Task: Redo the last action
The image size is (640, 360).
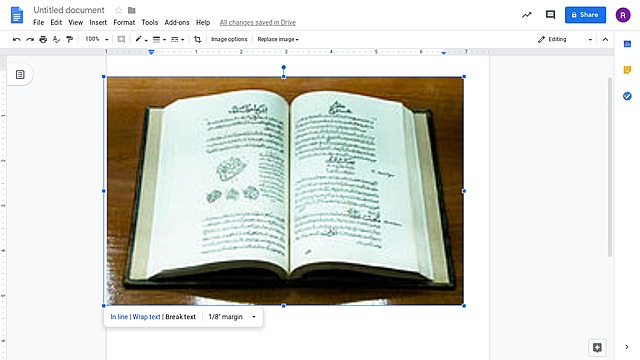Action: coord(30,40)
